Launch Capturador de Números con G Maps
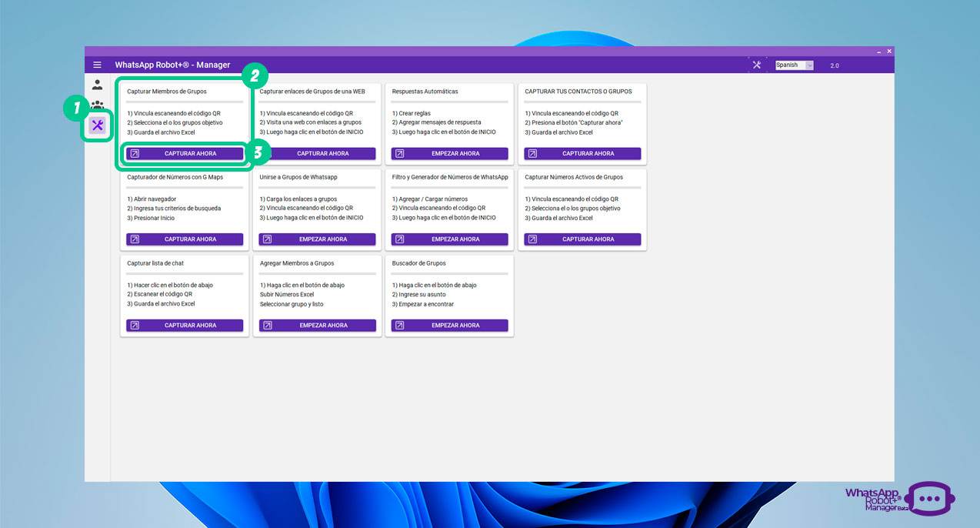980x528 pixels. [x=185, y=239]
